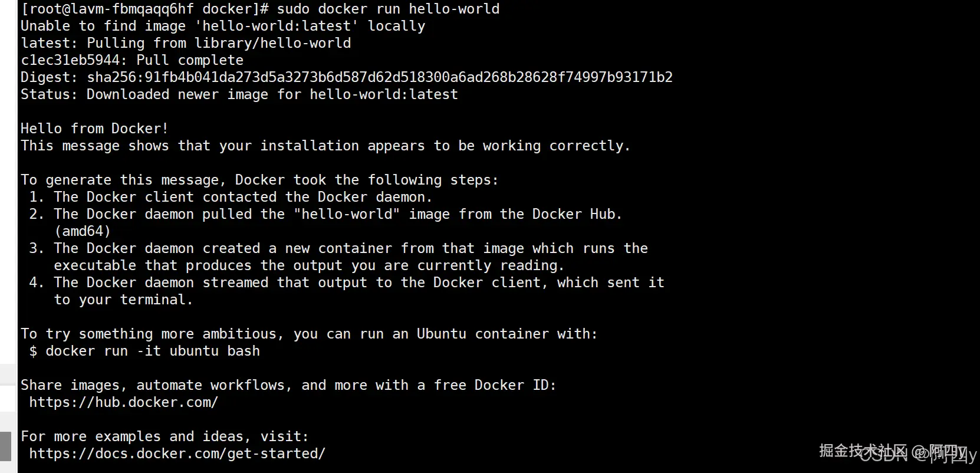Click "latest: Pulling from library/hello-world" line
The width and height of the screenshot is (980, 473).
coord(186,44)
